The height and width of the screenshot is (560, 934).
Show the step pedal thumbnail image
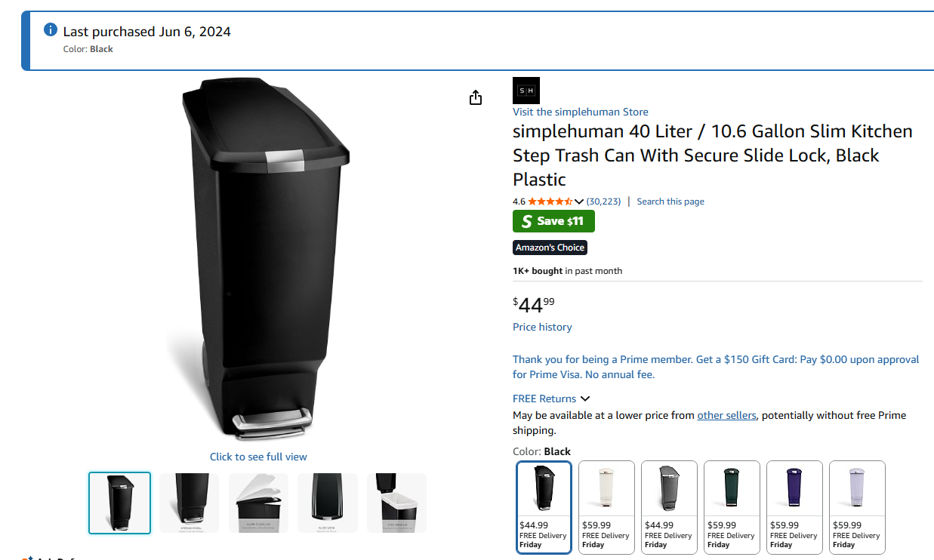pos(189,503)
